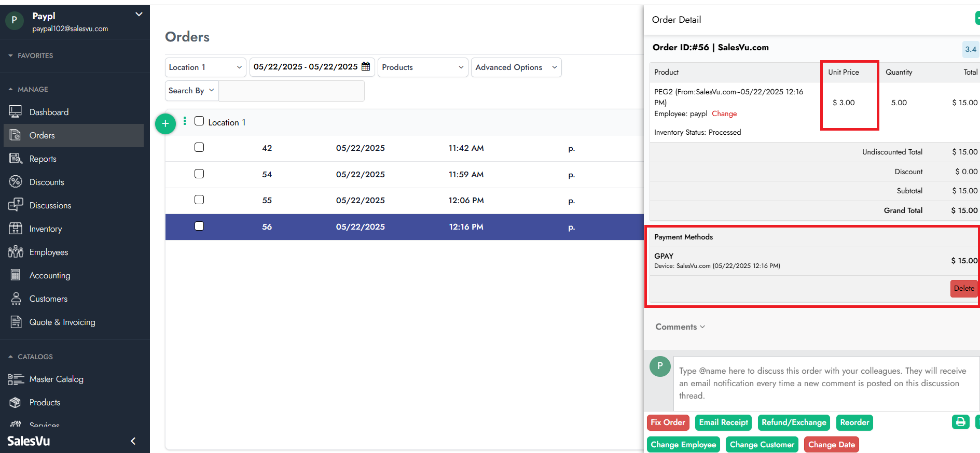Image resolution: width=980 pixels, height=453 pixels.
Task: Click the Reorder button
Action: click(x=854, y=422)
